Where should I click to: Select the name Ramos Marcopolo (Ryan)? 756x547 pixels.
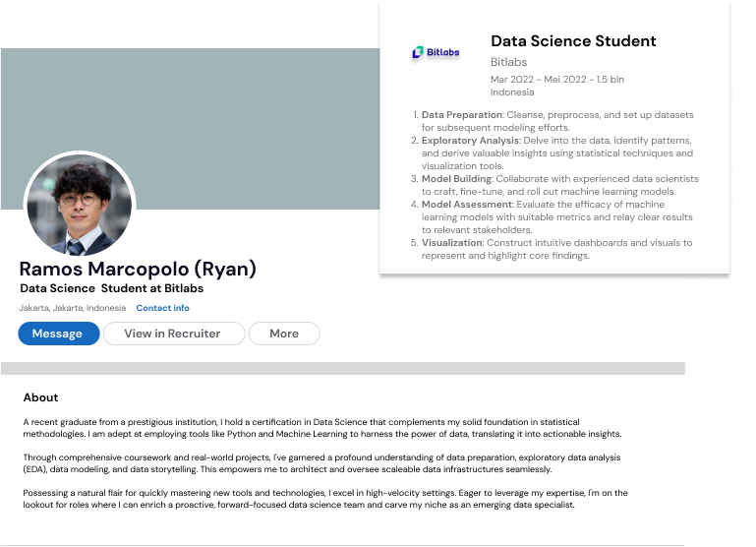point(138,269)
